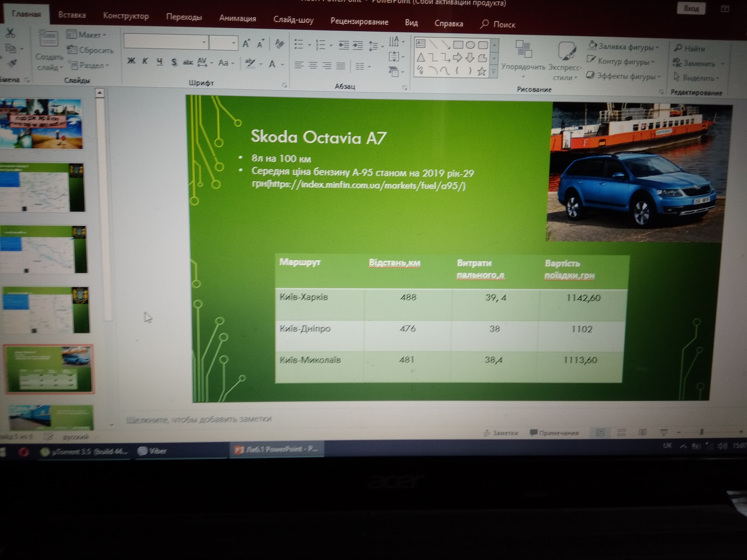Click the Сбросить reset button
Viewport: 747px width, 560px height.
coord(90,50)
